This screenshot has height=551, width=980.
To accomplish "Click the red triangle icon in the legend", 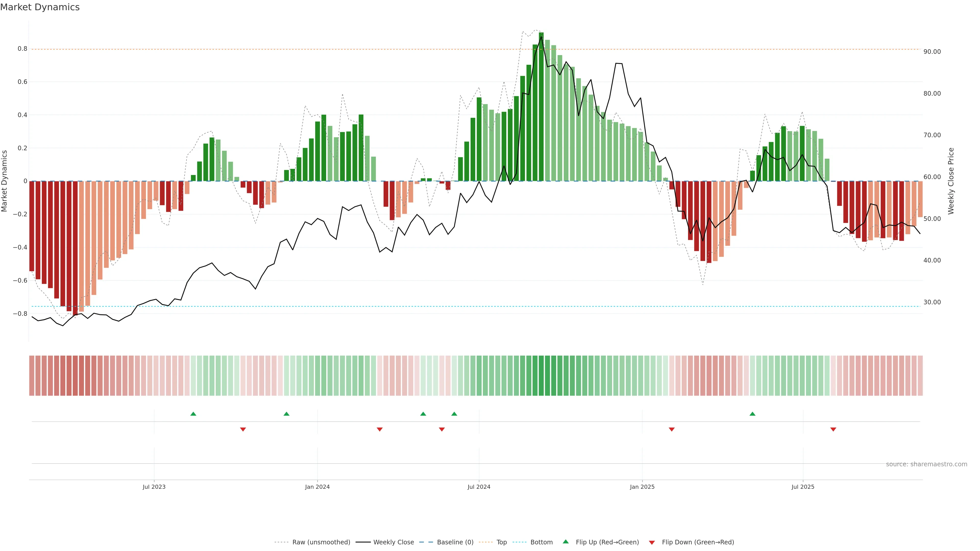I will point(652,542).
